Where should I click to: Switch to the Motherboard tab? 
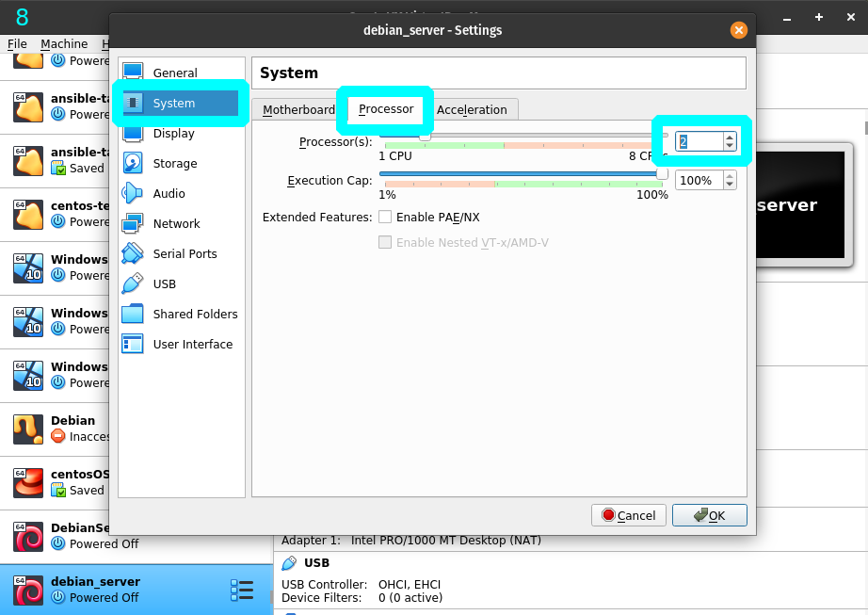pos(298,109)
